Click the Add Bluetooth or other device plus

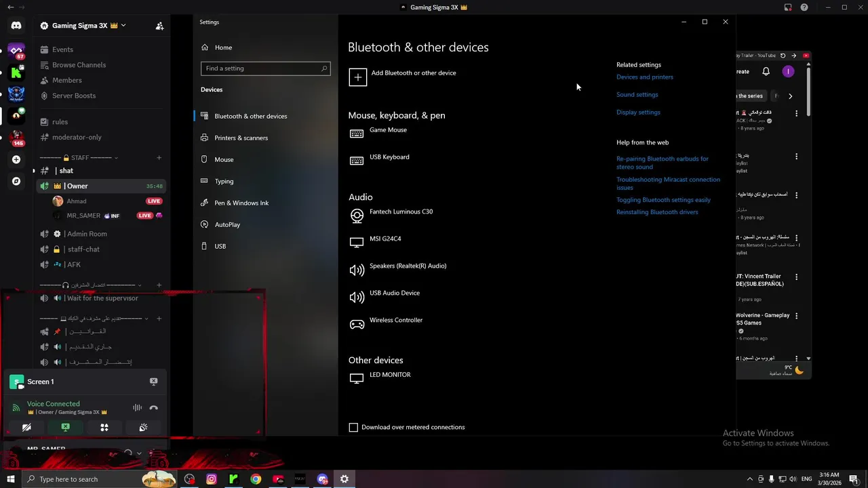pos(357,77)
